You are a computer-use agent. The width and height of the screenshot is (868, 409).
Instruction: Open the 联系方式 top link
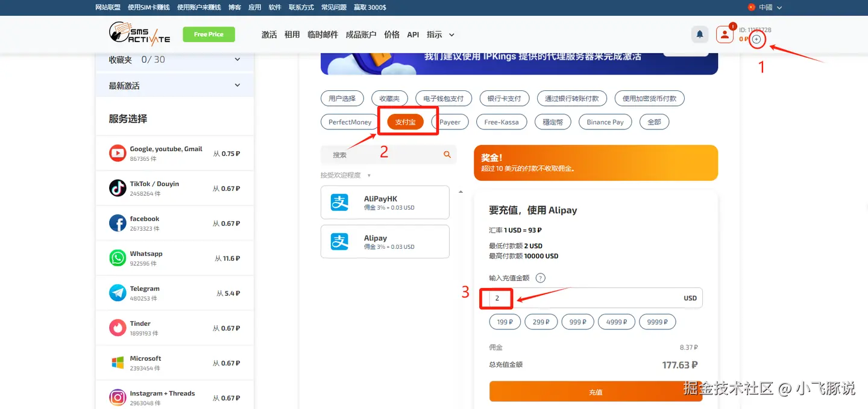click(x=301, y=7)
